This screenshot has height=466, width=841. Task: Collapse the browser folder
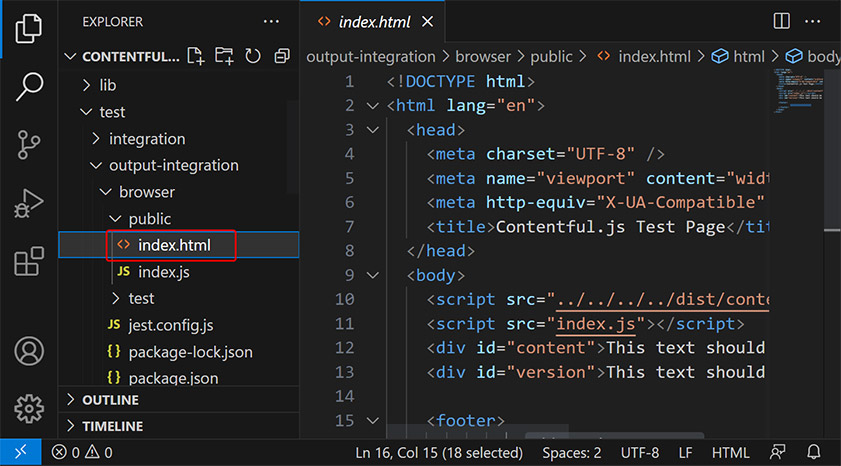click(x=106, y=192)
